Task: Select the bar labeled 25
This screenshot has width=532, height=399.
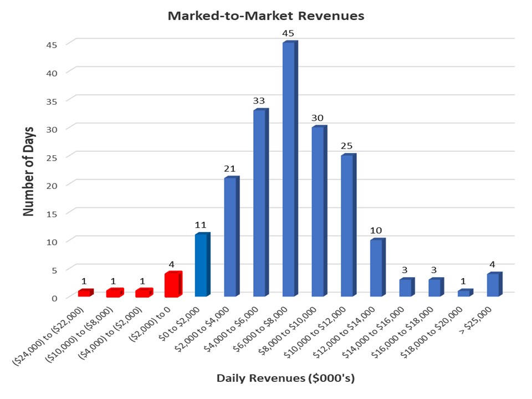Action: coord(348,224)
